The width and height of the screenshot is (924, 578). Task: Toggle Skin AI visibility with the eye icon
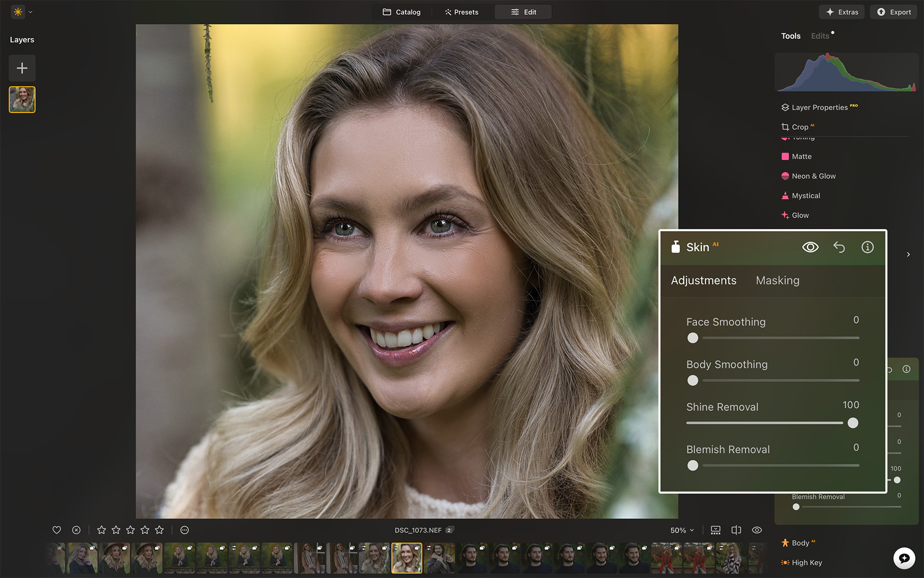[x=810, y=247]
